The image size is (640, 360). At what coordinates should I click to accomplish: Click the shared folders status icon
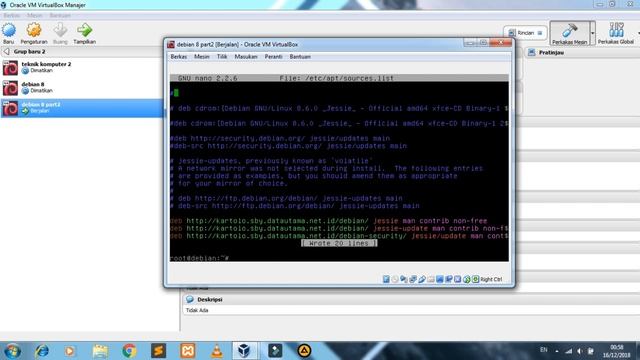tap(431, 279)
